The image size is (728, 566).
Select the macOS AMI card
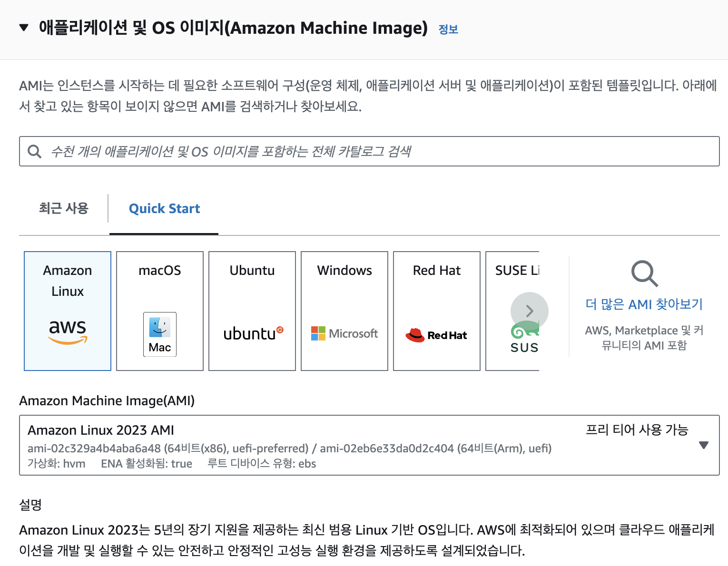pyautogui.click(x=160, y=311)
